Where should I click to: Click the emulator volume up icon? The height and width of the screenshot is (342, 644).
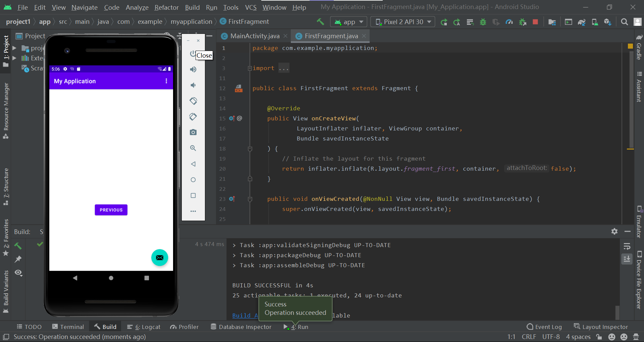[193, 69]
